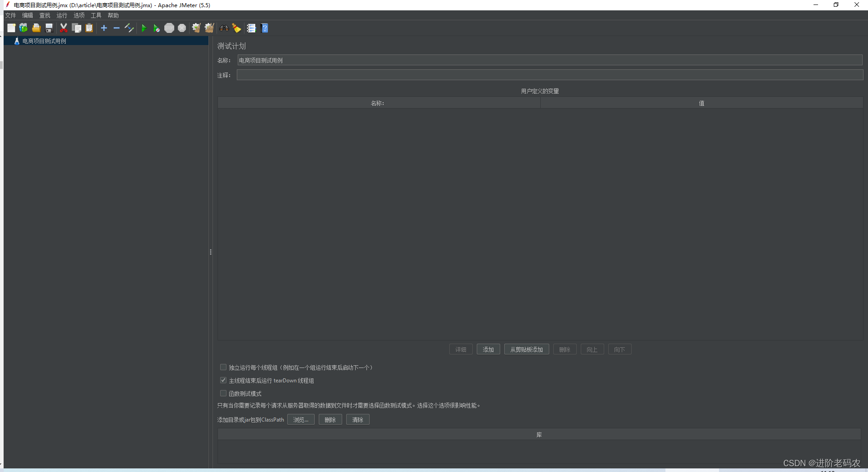Open search with binoculars icon
The height and width of the screenshot is (472, 868).
pyautogui.click(x=224, y=28)
